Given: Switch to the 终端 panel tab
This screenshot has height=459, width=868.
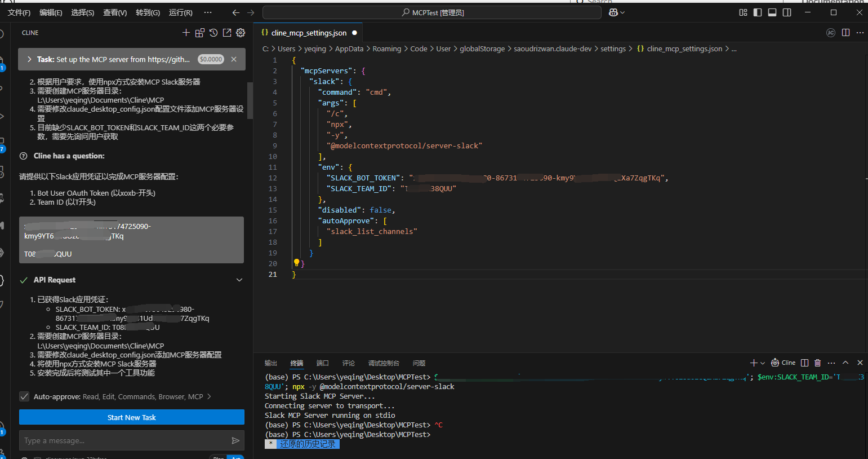Looking at the screenshot, I should [297, 363].
